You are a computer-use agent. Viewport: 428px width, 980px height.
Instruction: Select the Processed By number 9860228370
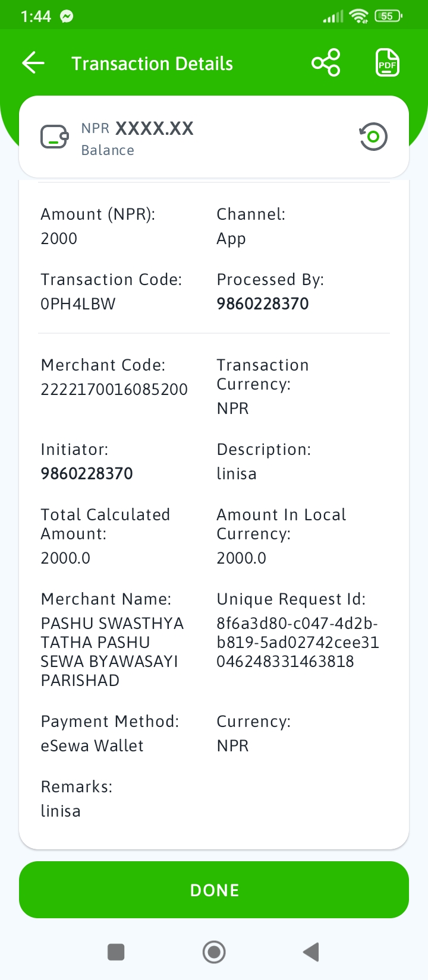tap(263, 304)
